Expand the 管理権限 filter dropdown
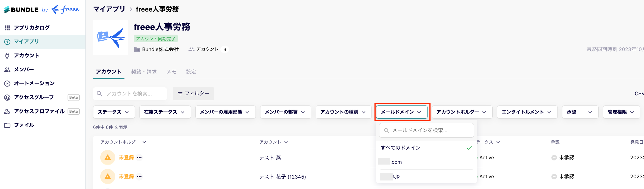Image resolution: width=644 pixels, height=189 pixels. point(621,112)
